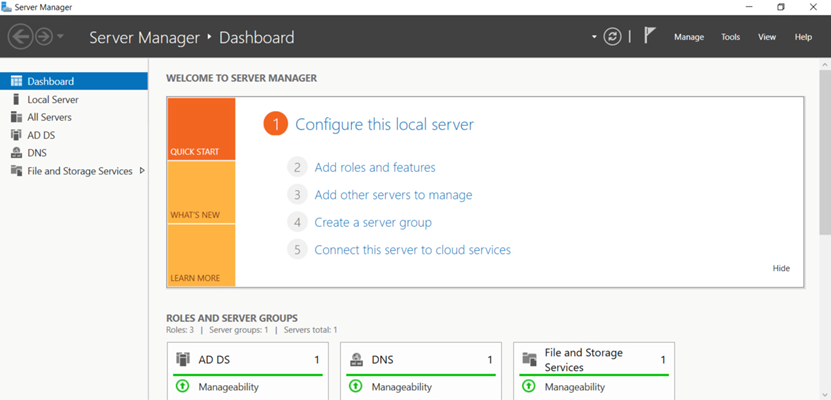Click the DNS tile icon

[x=357, y=359]
